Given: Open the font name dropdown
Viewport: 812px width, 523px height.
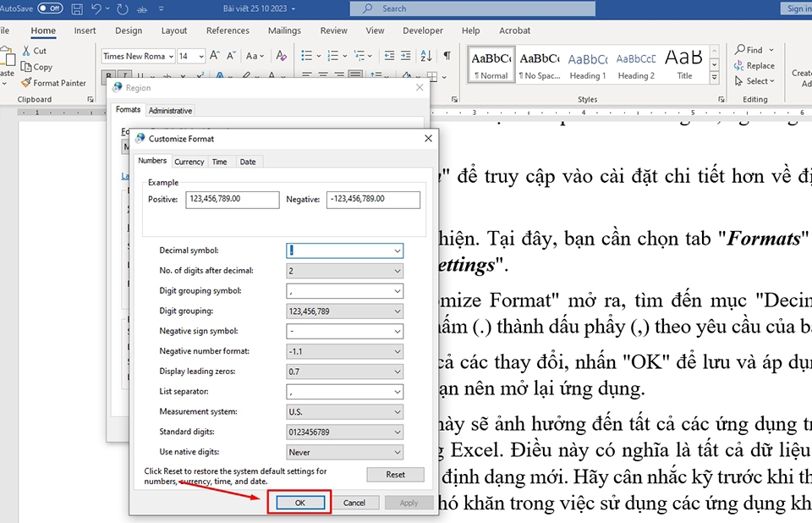Looking at the screenshot, I should point(171,56).
